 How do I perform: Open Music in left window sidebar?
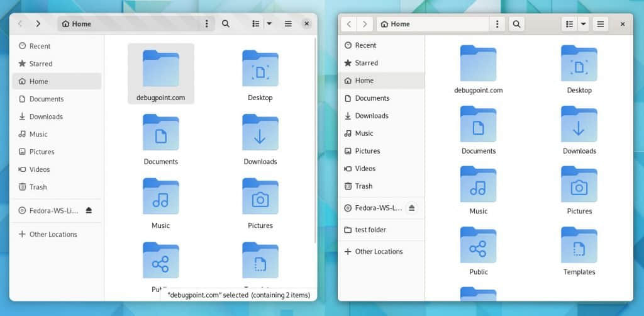point(57,134)
